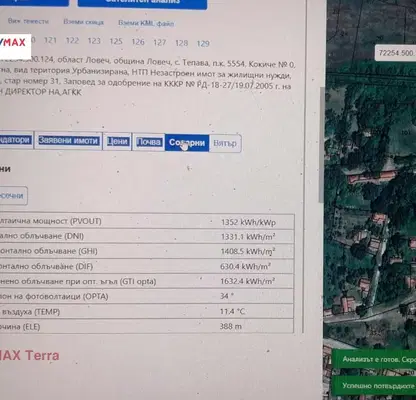Screen dimensions: 416x400
Task: Click OPTA tilt value 34°
Action: point(227,296)
